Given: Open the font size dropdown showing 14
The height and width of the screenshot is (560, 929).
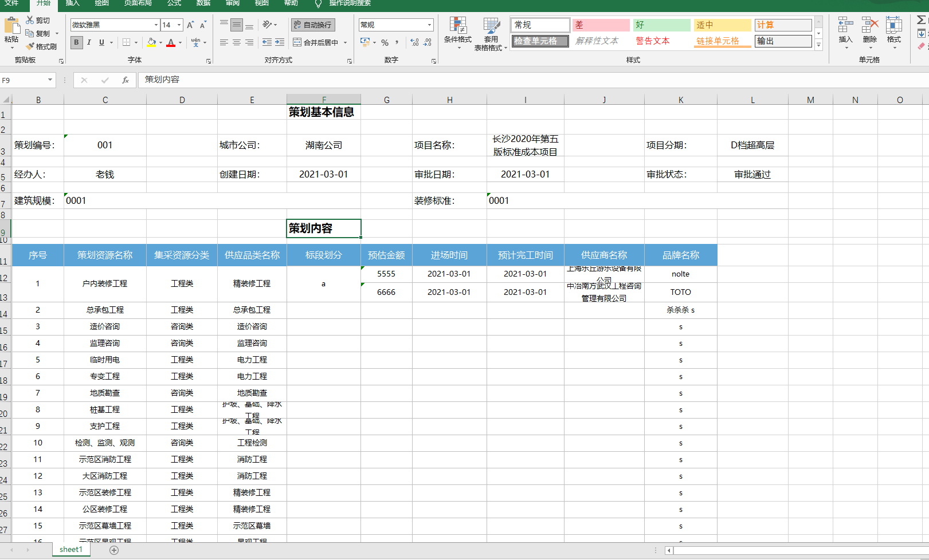Looking at the screenshot, I should point(179,25).
